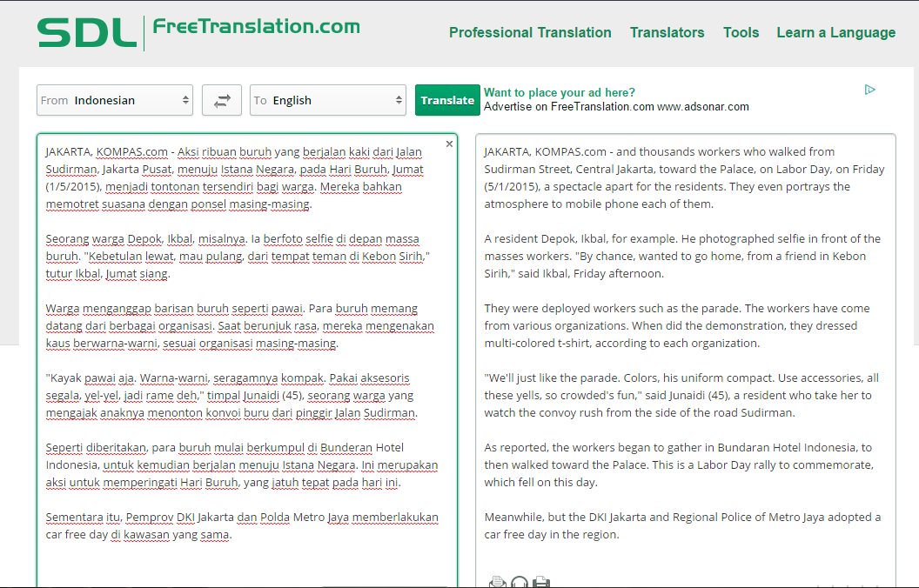Viewport: 919px width, 588px height.
Task: Click the 'KOMPAS.com' word in source text
Action: 132,152
